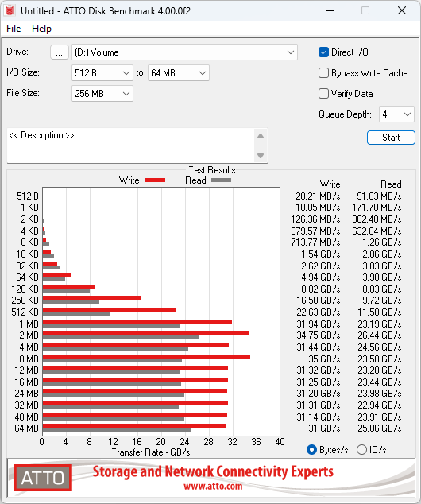Click description scrollbar down arrow
This screenshot has height=504, width=421.
click(261, 156)
